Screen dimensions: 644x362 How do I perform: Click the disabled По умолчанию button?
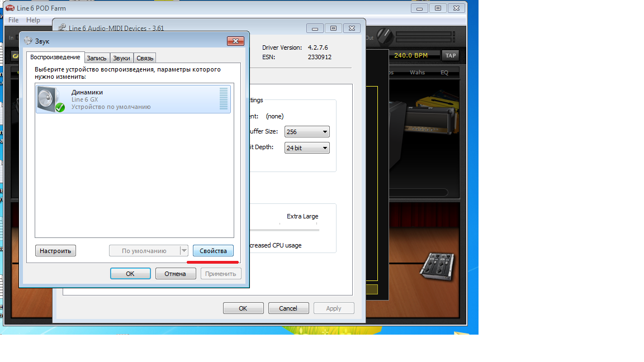click(x=144, y=250)
